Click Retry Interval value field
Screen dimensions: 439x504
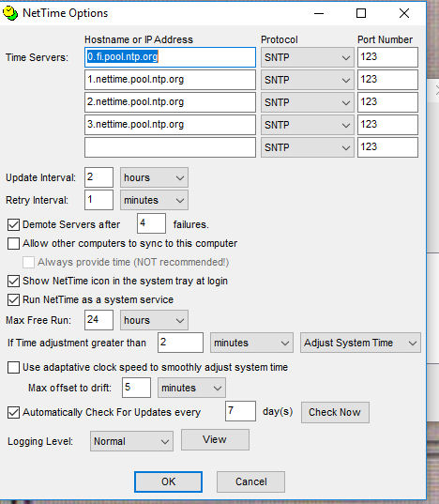(98, 200)
